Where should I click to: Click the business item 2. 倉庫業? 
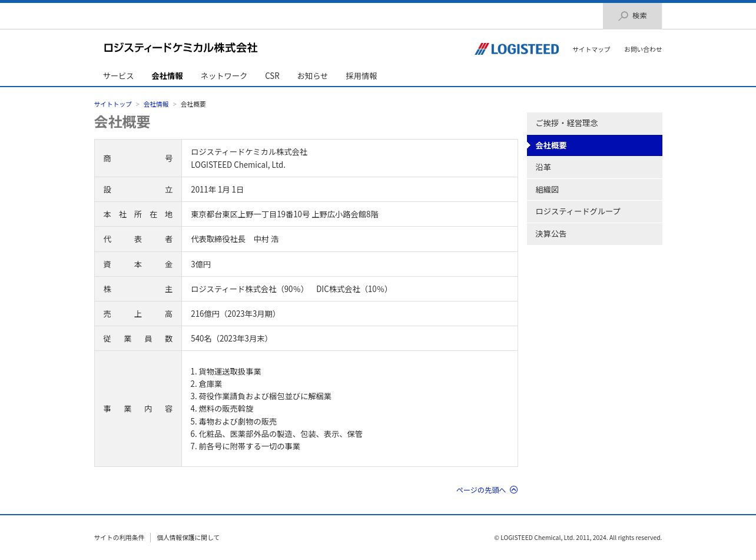tap(206, 384)
